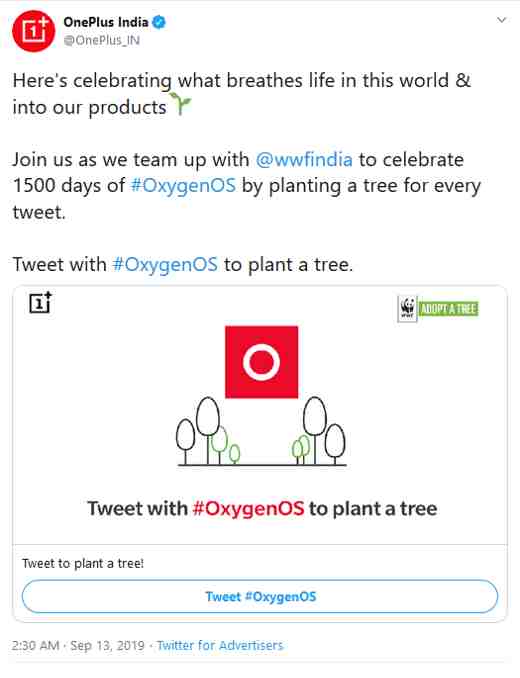Open the OnePlus India display name
This screenshot has width=520, height=678.
coord(106,22)
